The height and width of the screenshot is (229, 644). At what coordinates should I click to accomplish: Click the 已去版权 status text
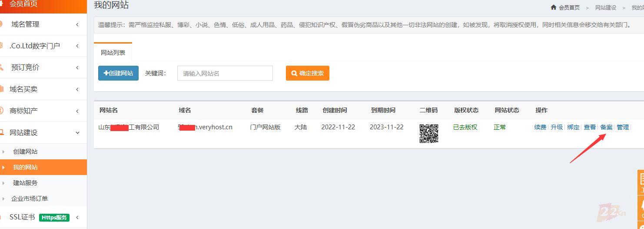click(x=465, y=127)
